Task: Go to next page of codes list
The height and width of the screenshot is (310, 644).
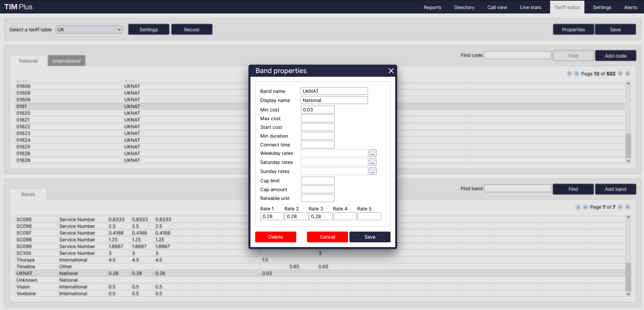Action: pyautogui.click(x=620, y=74)
